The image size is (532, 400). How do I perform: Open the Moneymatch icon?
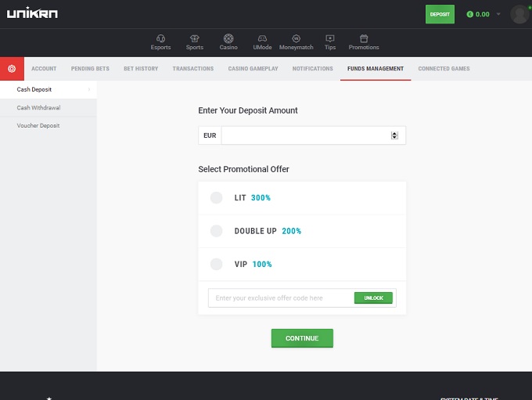[x=296, y=38]
